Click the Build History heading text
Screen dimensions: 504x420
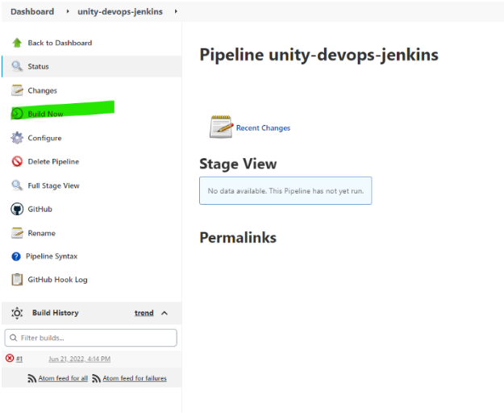(x=56, y=313)
